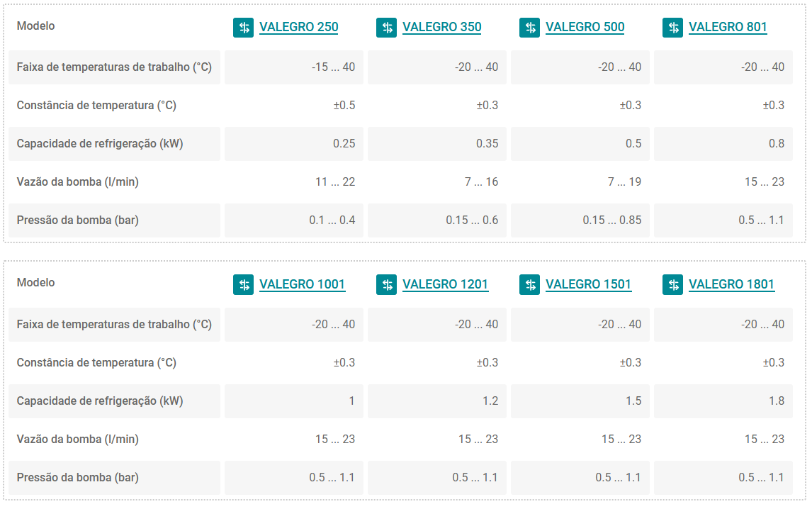The height and width of the screenshot is (509, 812).
Task: Select the '7 ... 16' pump flow value
Action: (x=481, y=182)
